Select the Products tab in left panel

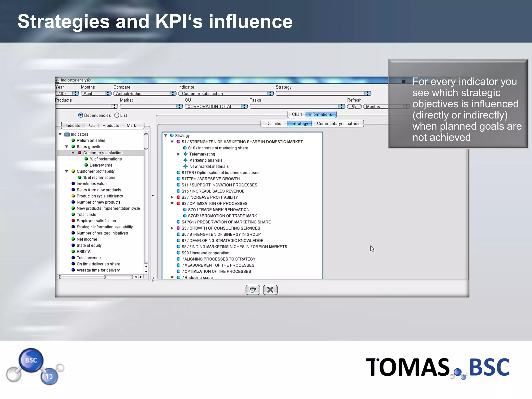coord(111,125)
